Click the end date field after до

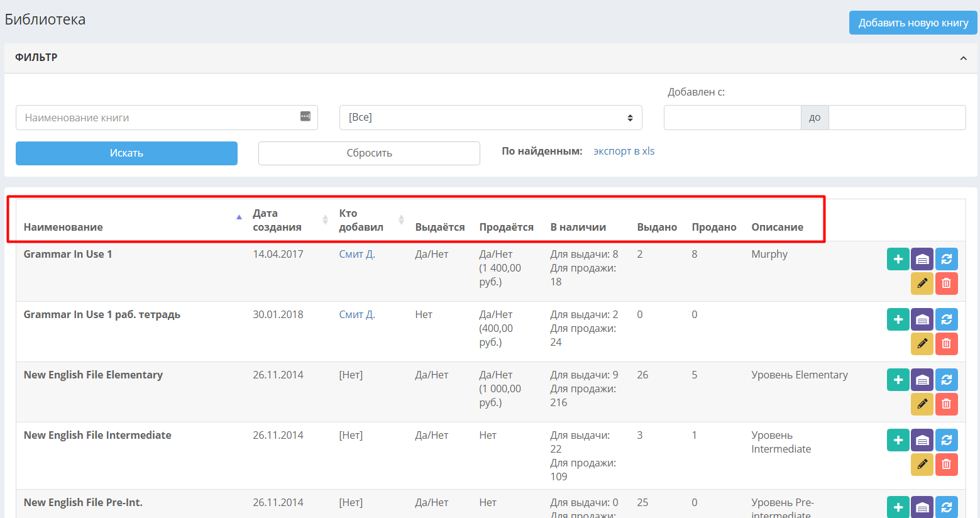coord(897,118)
